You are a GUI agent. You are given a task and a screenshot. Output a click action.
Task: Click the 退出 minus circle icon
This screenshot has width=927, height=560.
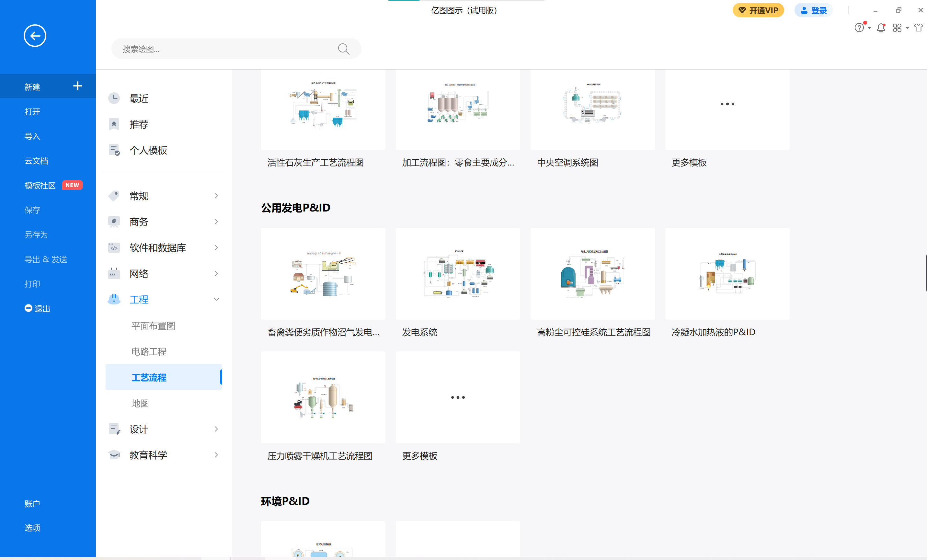[28, 308]
